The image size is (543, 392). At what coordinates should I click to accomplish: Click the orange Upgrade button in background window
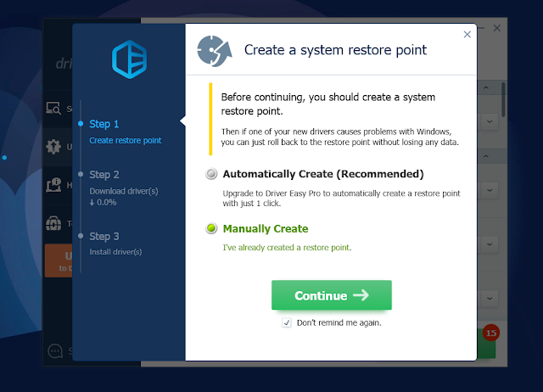tap(59, 260)
